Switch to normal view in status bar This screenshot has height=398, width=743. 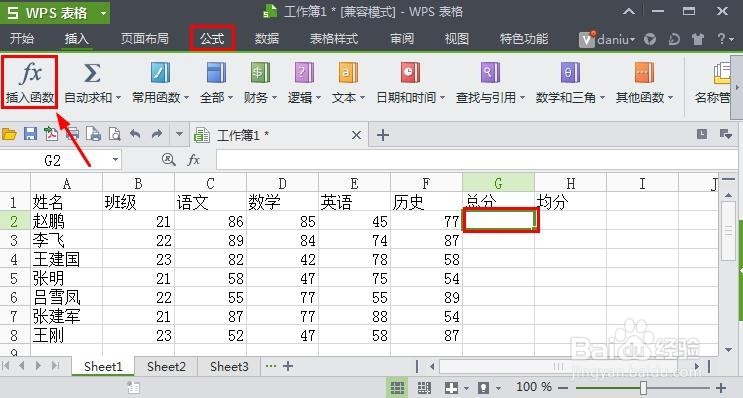(397, 388)
